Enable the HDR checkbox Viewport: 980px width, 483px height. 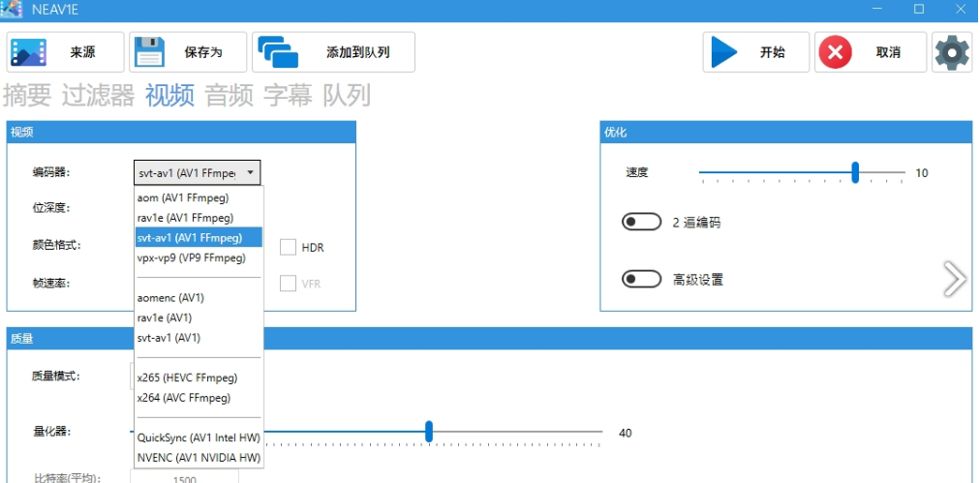pos(288,247)
